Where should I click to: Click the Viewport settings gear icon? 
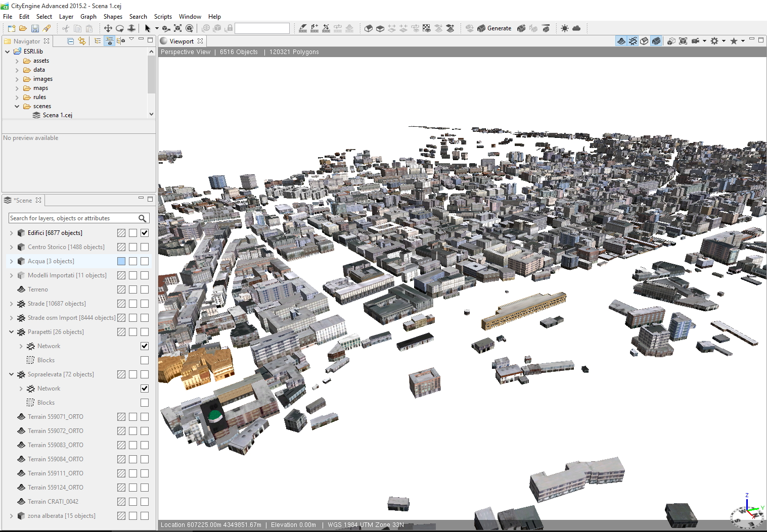click(714, 41)
